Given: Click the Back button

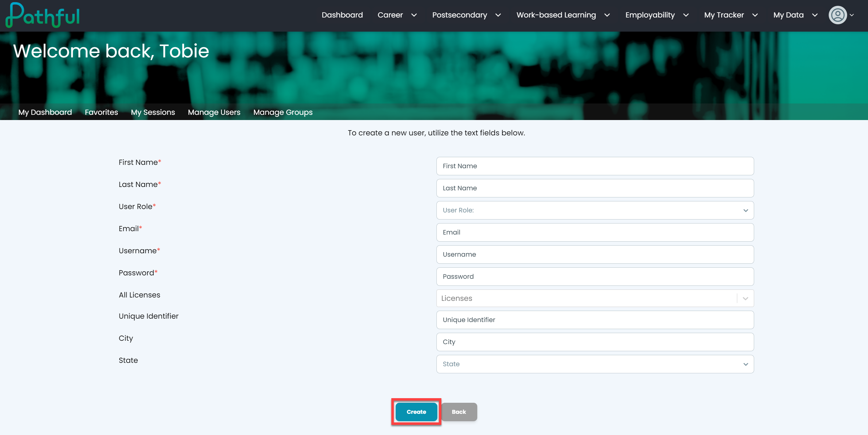Looking at the screenshot, I should tap(459, 412).
